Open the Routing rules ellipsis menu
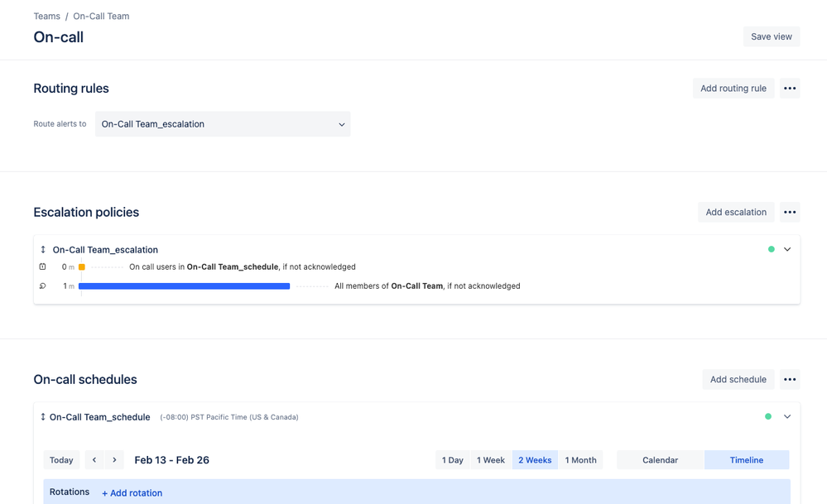 [x=789, y=88]
